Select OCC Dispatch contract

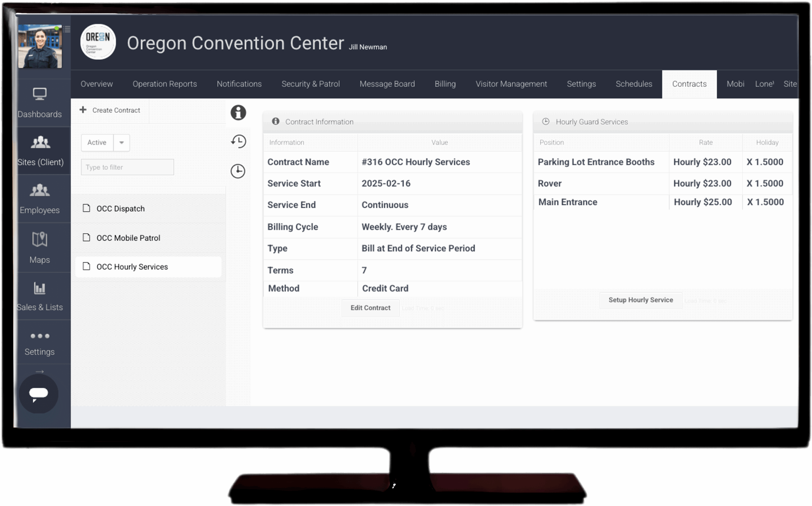click(148, 208)
